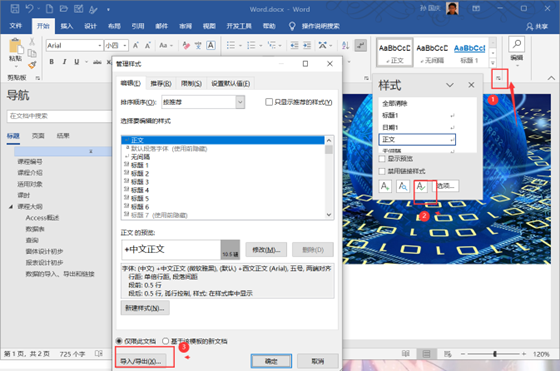This screenshot has width=560, height=371.
Task: Collapse the 课程大纲 heading in navigation
Action: 11,206
